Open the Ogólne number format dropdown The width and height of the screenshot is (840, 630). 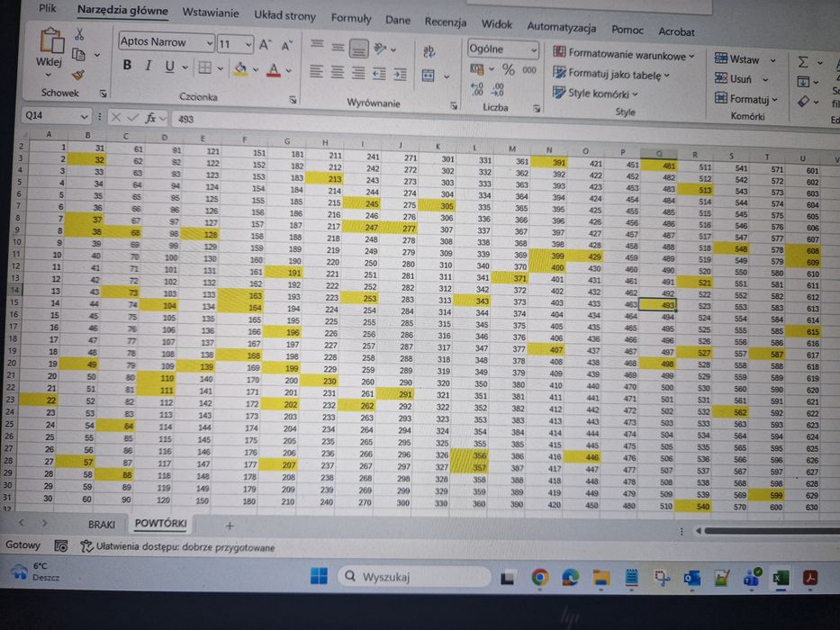[x=534, y=50]
